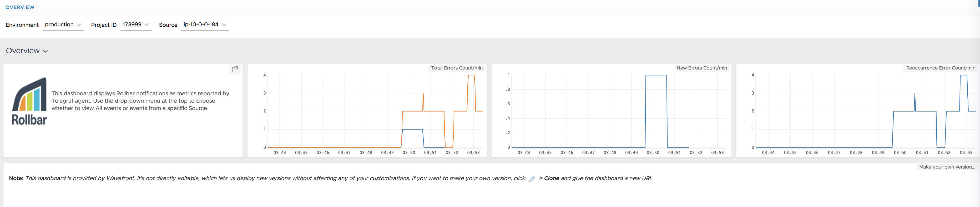The width and height of the screenshot is (980, 207).
Task: Click the New Errors Count/min chart title
Action: 701,68
